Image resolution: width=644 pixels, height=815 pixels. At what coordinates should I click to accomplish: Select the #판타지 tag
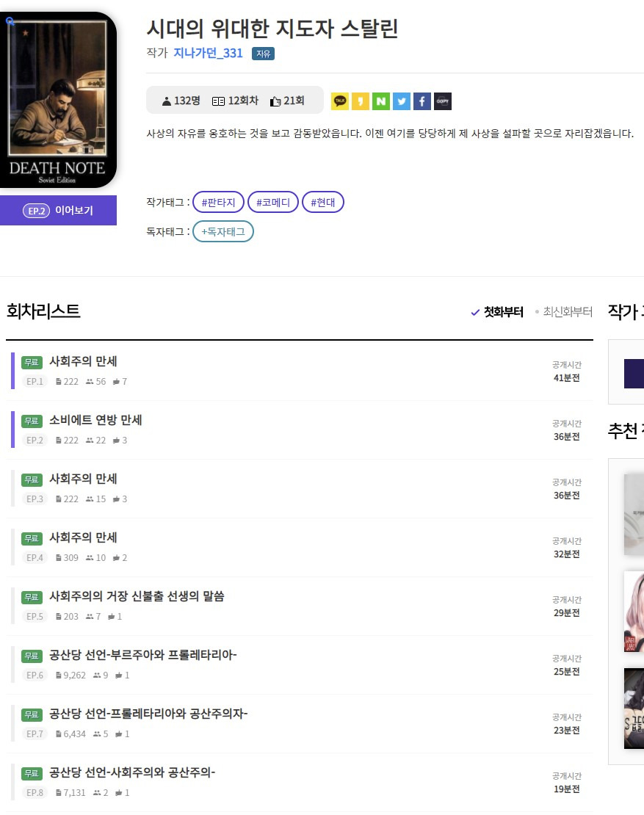[218, 202]
